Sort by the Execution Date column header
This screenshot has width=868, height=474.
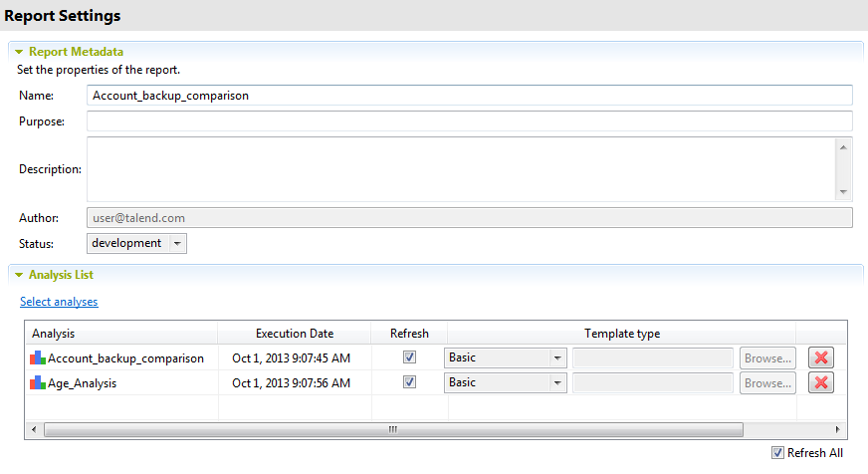295,334
